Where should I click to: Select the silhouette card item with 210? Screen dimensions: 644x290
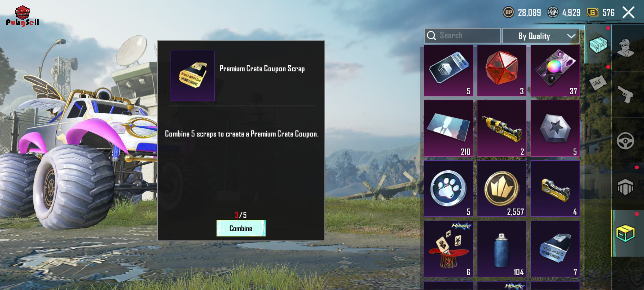(x=449, y=128)
